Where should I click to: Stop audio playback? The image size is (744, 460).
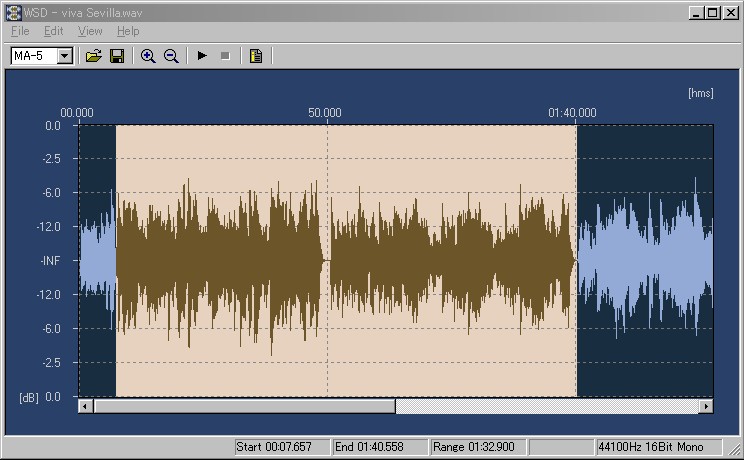click(225, 56)
